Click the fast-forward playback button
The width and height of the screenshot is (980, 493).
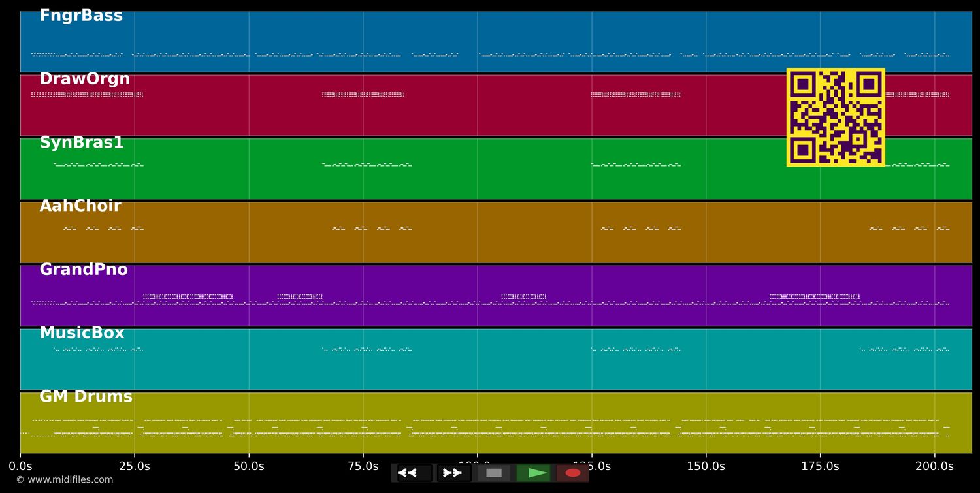pyautogui.click(x=454, y=473)
